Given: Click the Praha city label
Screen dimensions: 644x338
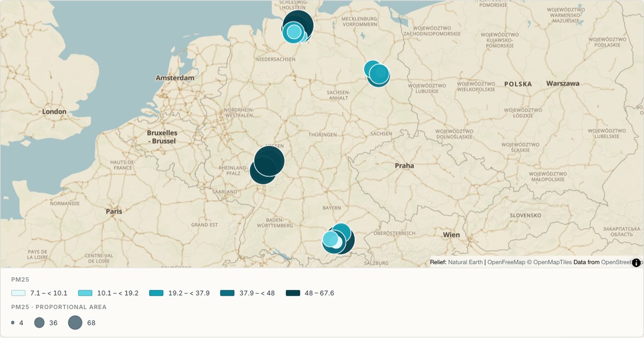Looking at the screenshot, I should point(405,166).
